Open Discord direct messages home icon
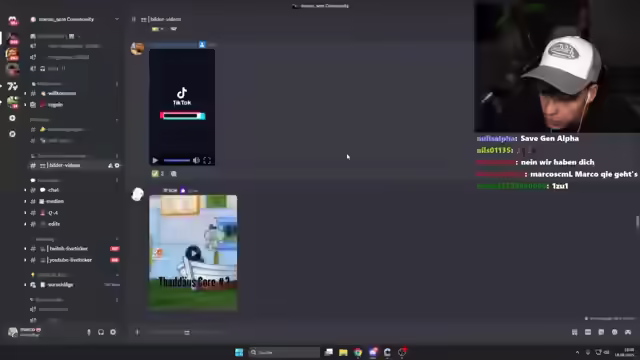 click(13, 20)
